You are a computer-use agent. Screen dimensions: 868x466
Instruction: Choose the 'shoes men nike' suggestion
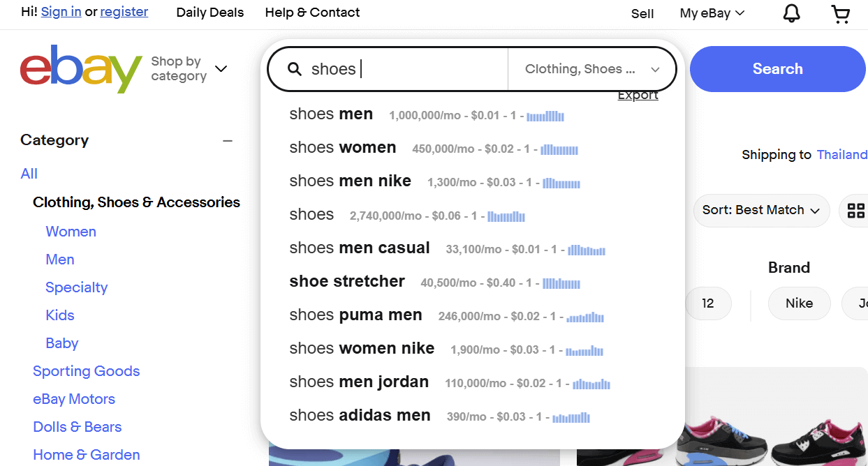coord(351,181)
